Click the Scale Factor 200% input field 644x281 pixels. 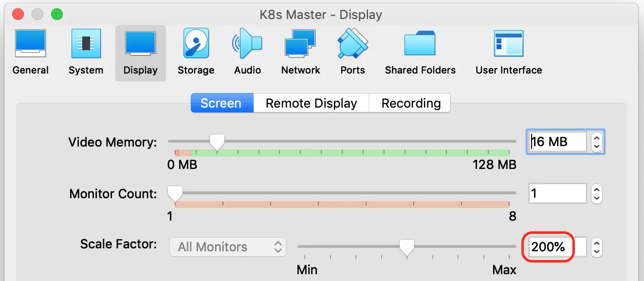coord(550,247)
